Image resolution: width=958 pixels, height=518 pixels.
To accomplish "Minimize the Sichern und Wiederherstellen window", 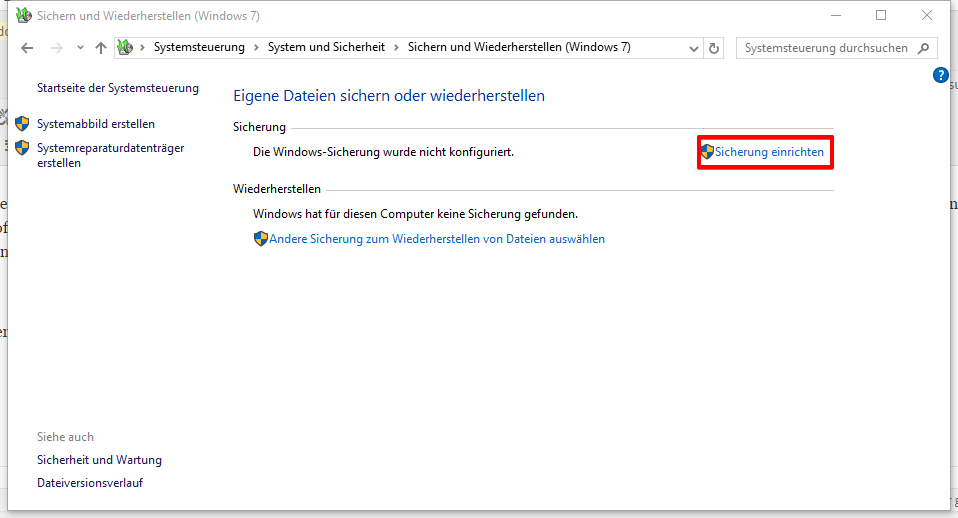I will click(836, 15).
